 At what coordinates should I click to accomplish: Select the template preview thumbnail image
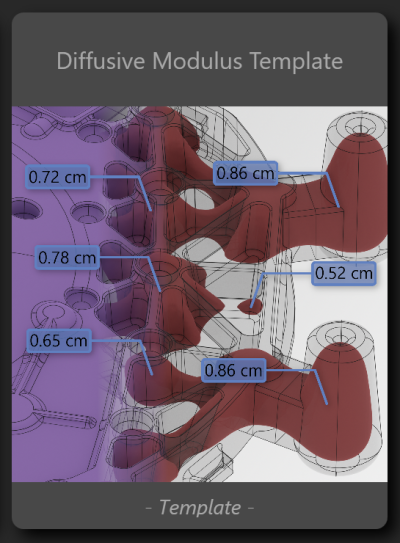[200, 294]
